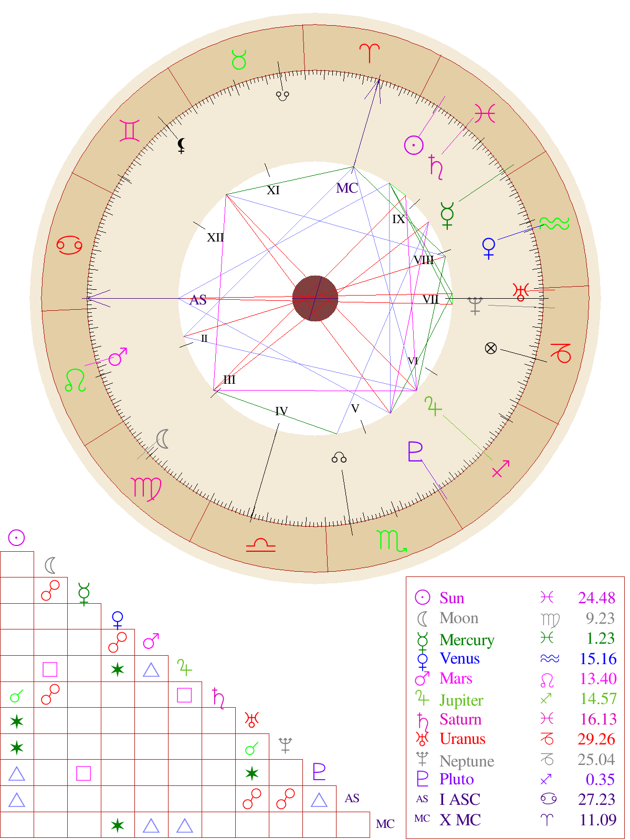Click the Scorpio sign on the zodiac ring

391,541
